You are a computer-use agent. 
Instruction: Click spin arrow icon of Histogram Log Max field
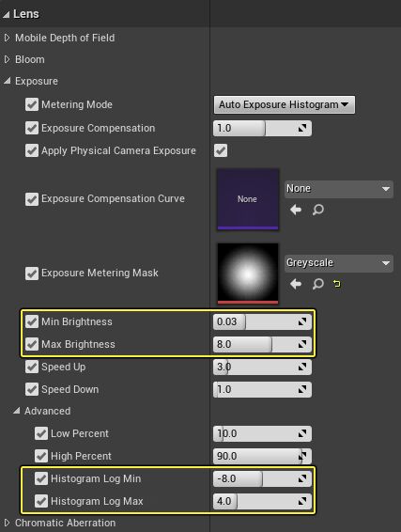coord(302,501)
